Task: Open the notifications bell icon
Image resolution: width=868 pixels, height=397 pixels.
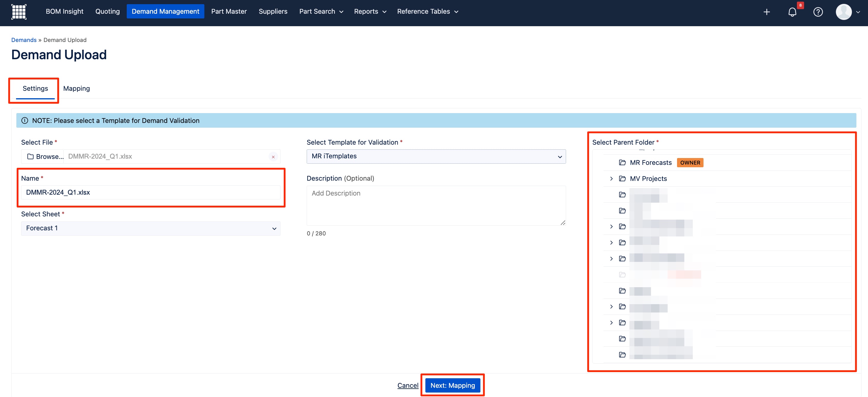Action: tap(792, 12)
